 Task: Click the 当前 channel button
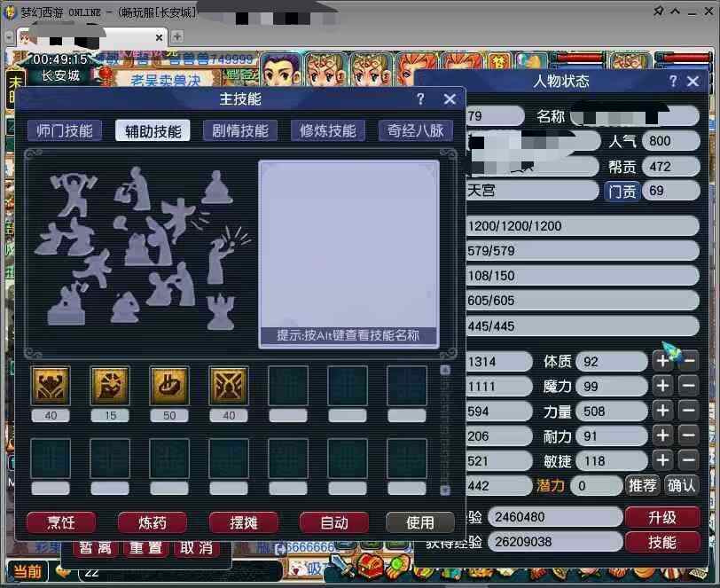[x=27, y=571]
